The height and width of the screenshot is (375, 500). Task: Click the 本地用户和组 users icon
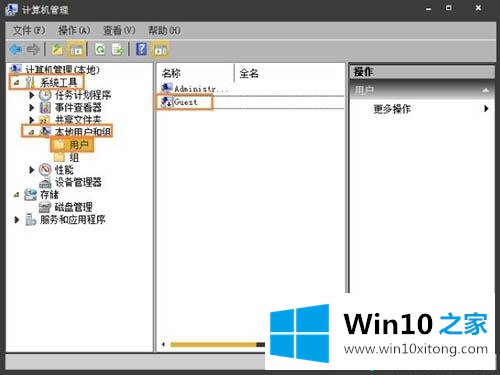tap(45, 131)
